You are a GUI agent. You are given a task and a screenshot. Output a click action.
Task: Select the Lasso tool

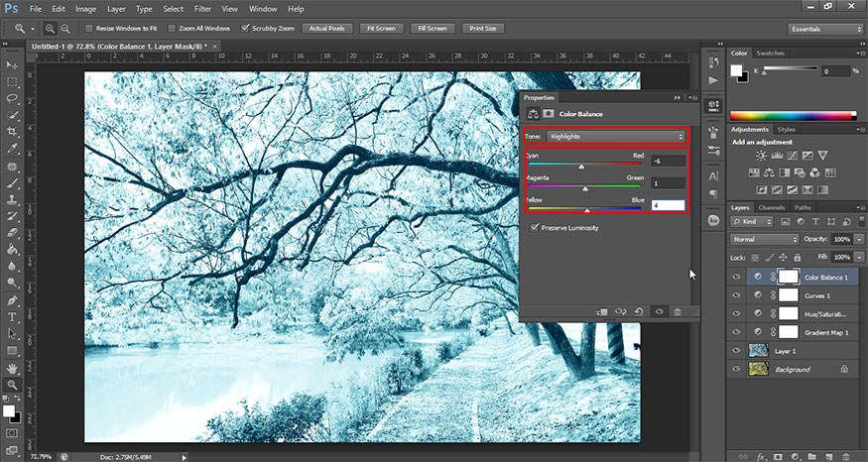12,98
